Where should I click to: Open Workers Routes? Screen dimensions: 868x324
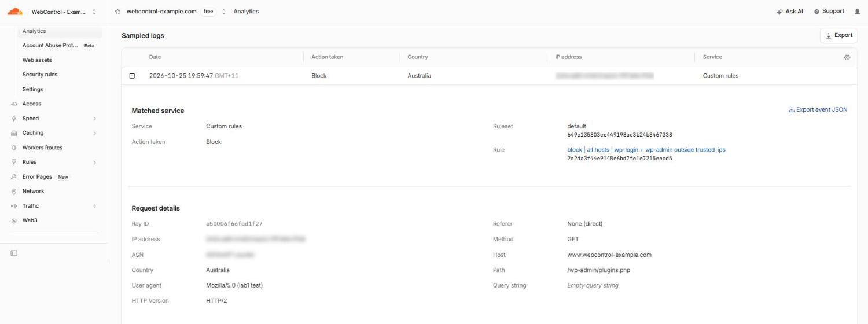coord(42,148)
